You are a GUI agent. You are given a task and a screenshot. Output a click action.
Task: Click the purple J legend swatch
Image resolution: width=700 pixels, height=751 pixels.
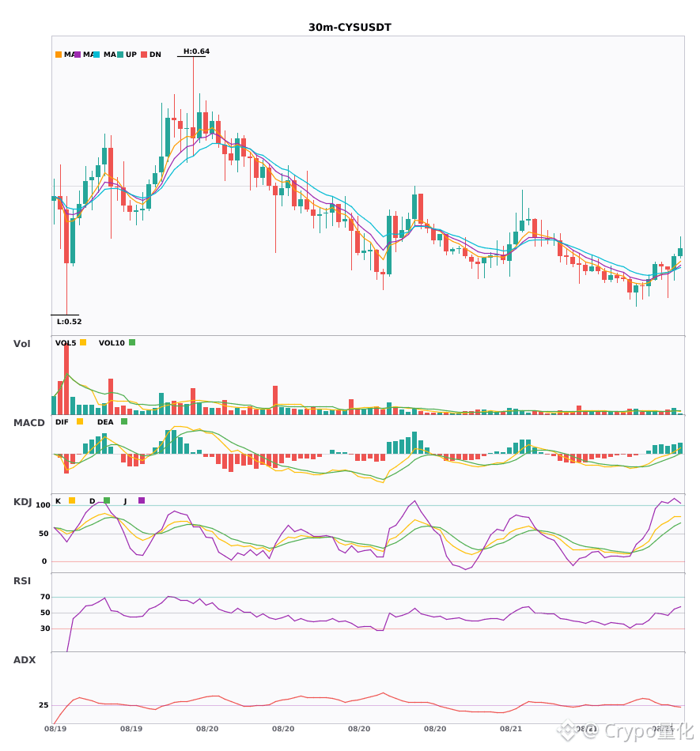142,500
